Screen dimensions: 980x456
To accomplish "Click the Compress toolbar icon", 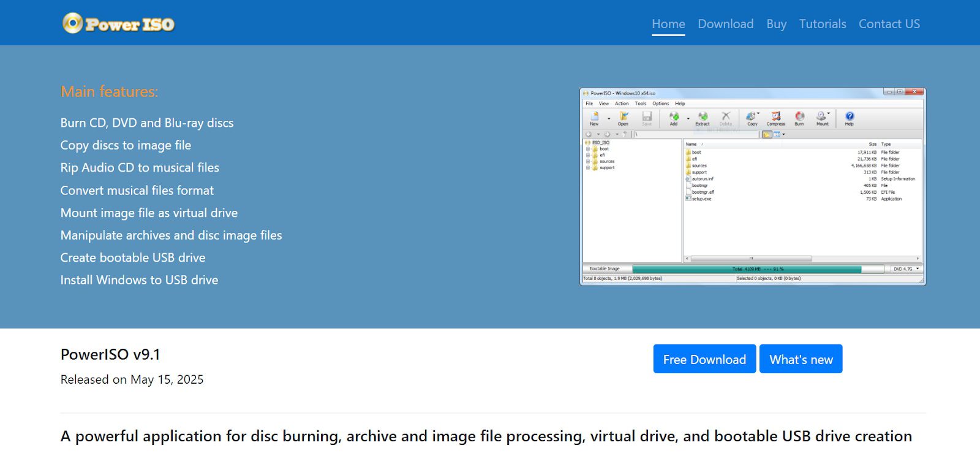I will [x=775, y=117].
